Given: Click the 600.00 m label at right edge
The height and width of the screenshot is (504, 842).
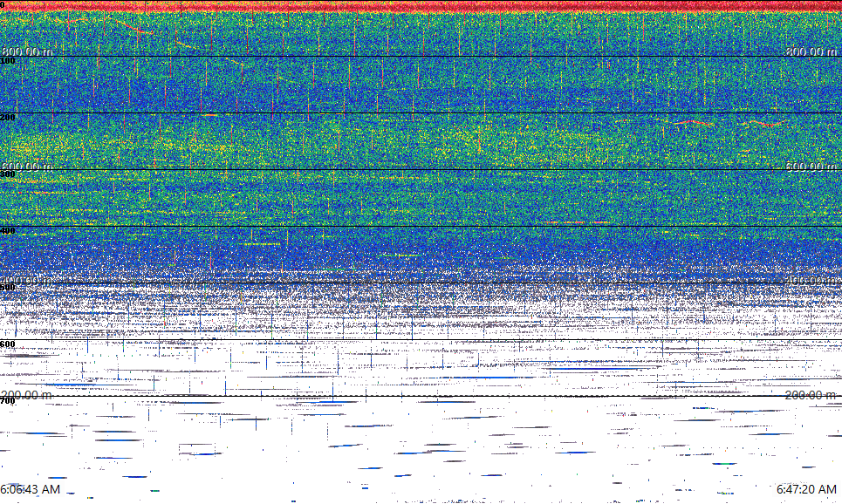Looking at the screenshot, I should pos(811,167).
